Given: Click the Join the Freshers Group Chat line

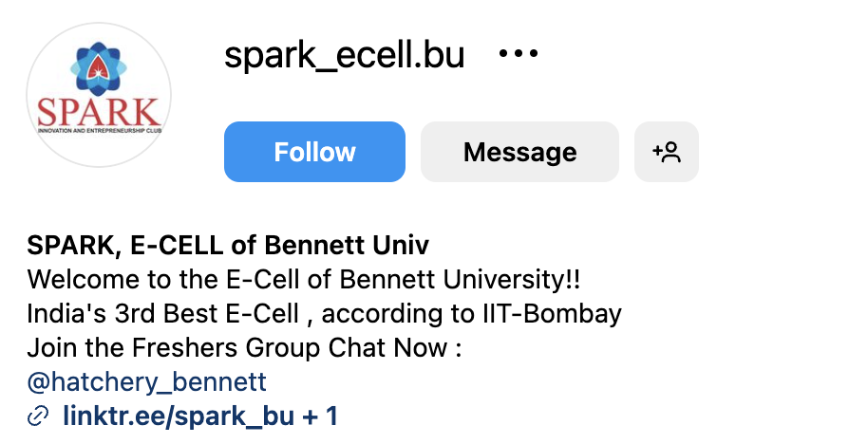Looking at the screenshot, I should pos(243,348).
